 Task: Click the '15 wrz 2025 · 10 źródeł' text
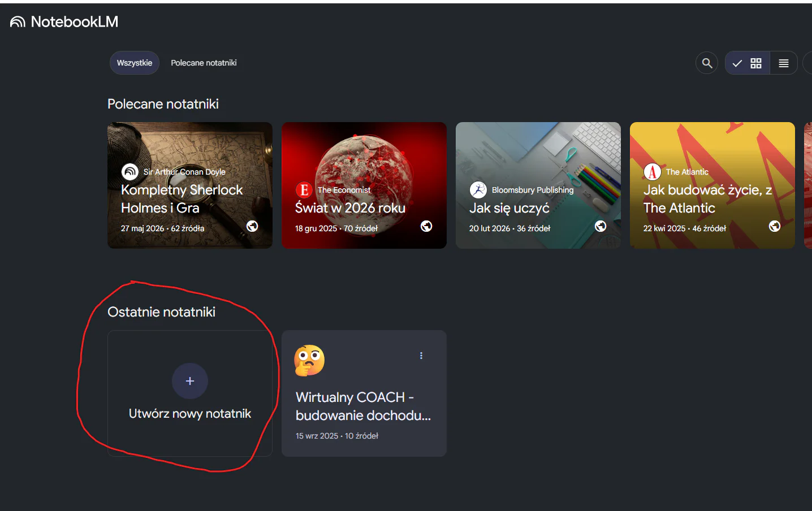click(337, 436)
